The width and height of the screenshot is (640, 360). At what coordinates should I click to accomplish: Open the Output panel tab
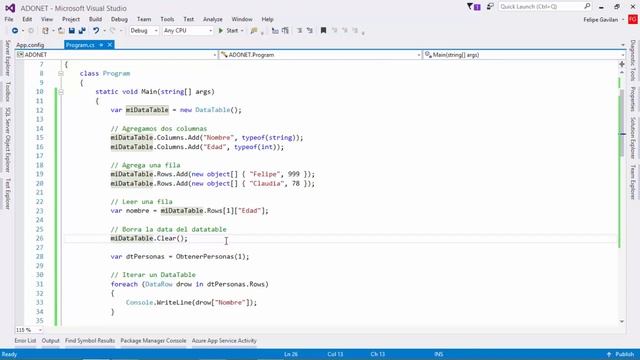(x=51, y=340)
